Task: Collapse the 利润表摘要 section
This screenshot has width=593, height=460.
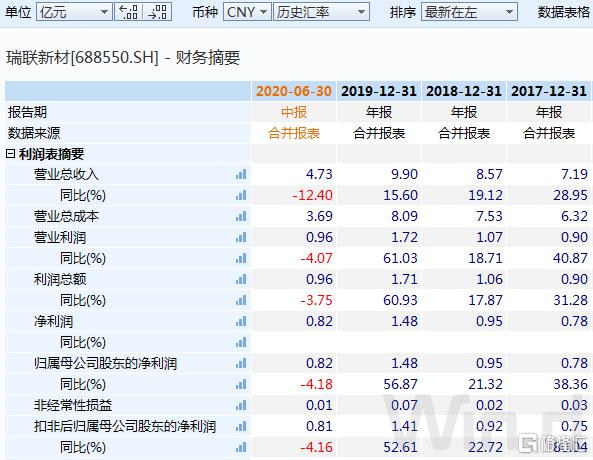Action: tap(11, 154)
